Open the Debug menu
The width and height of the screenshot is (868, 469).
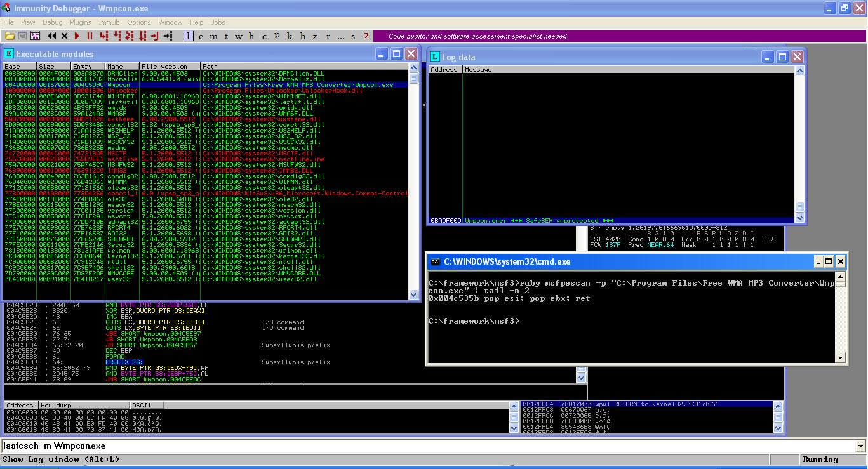point(53,22)
